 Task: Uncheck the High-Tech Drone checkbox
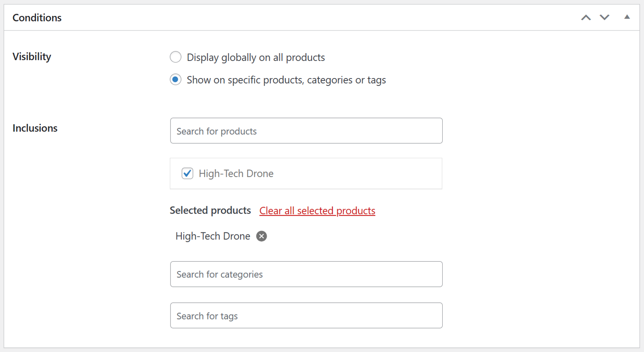tap(187, 173)
